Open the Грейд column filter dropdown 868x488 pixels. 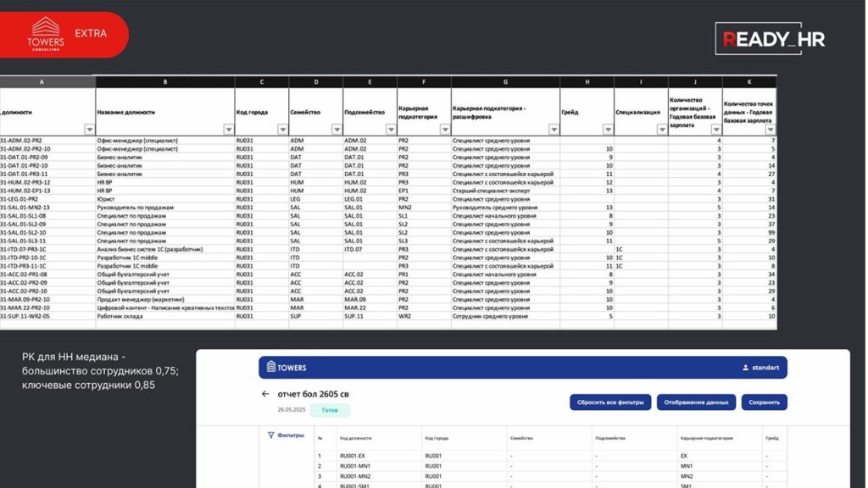(x=608, y=130)
